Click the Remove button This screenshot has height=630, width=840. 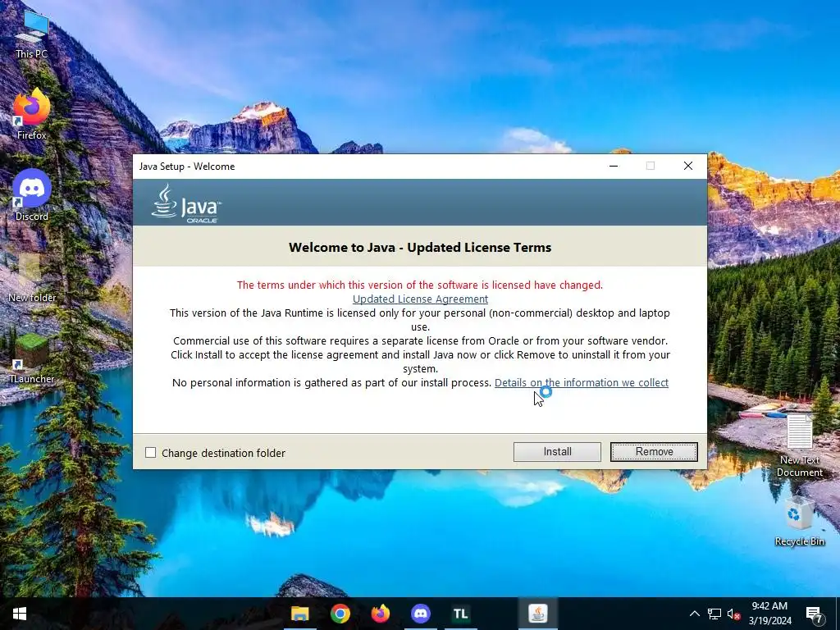click(654, 452)
